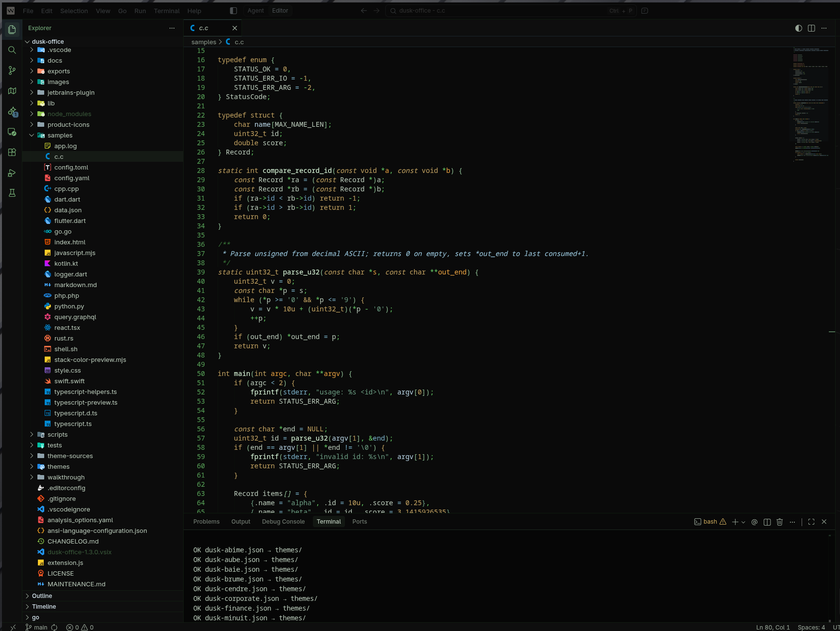Click the app logo in the title bar
840x631 pixels.
click(x=11, y=11)
